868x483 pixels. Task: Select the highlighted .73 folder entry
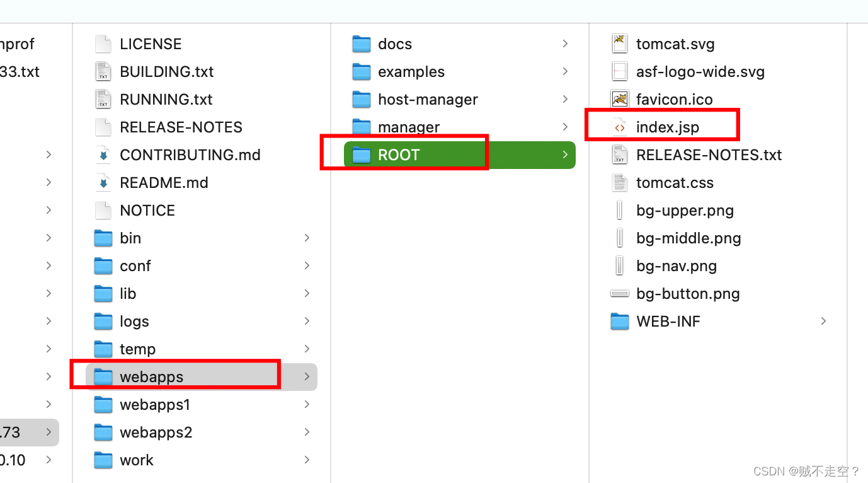coord(30,432)
